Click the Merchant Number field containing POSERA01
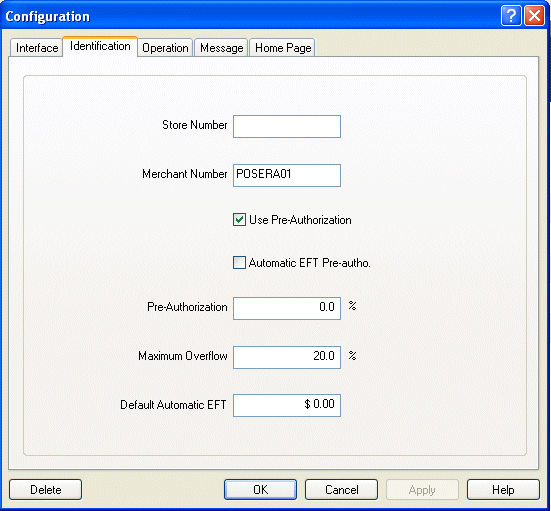Viewport: 551px width, 511px height. point(287,175)
